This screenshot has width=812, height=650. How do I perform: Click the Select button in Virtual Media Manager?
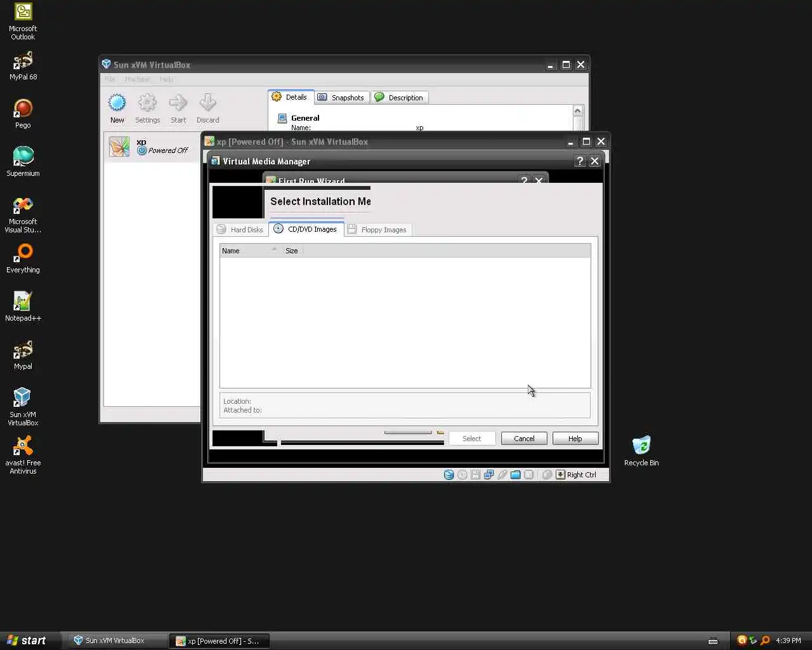point(471,439)
